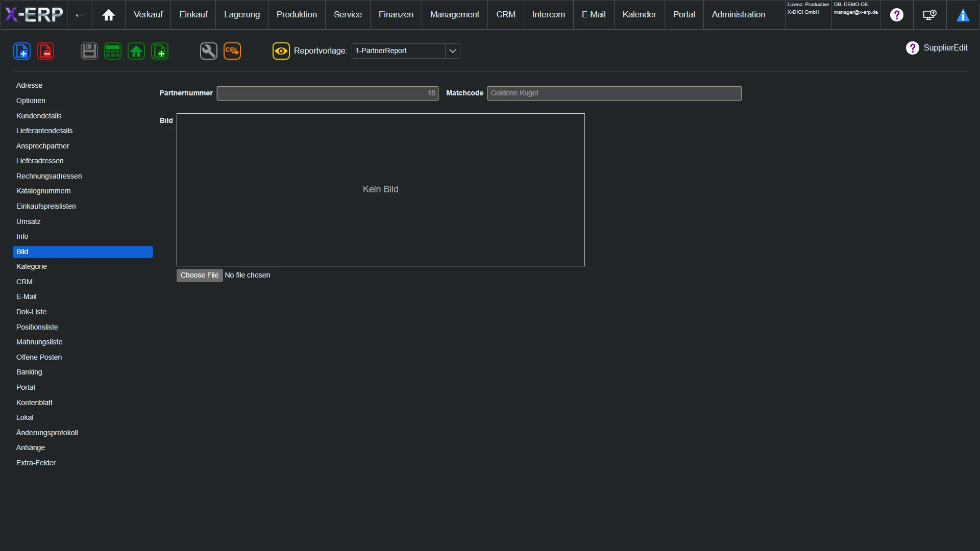Open the Kalender menu
Screen dimensions: 980x551
tap(639, 15)
